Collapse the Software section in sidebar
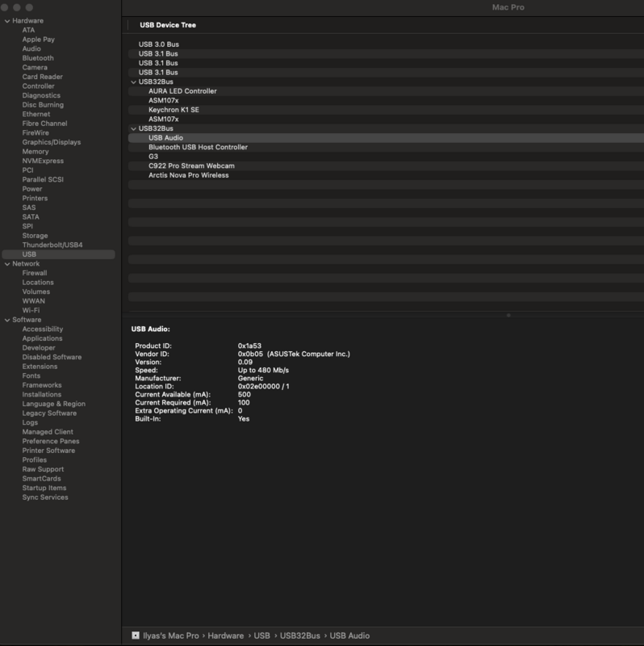 (x=6, y=320)
